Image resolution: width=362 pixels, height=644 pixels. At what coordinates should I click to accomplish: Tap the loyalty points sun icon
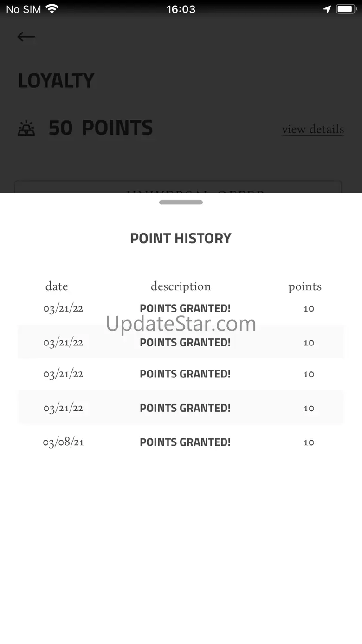pos(26,128)
